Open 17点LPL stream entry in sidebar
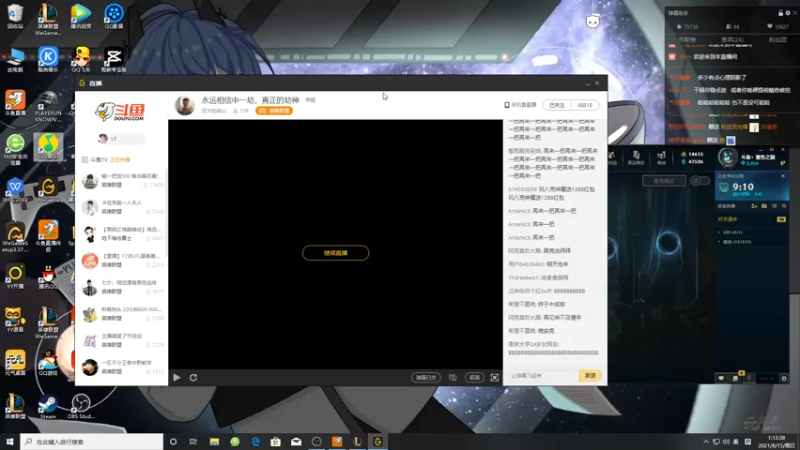The image size is (800, 450). point(121,260)
